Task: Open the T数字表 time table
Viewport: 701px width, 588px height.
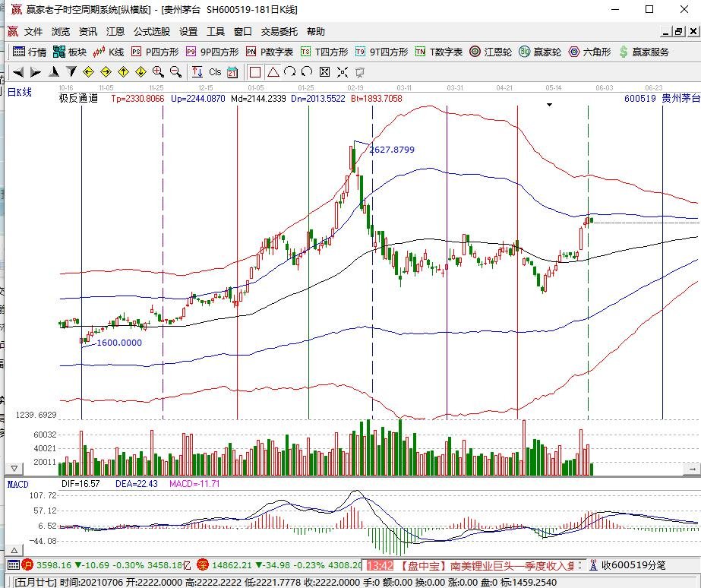Action: point(439,52)
